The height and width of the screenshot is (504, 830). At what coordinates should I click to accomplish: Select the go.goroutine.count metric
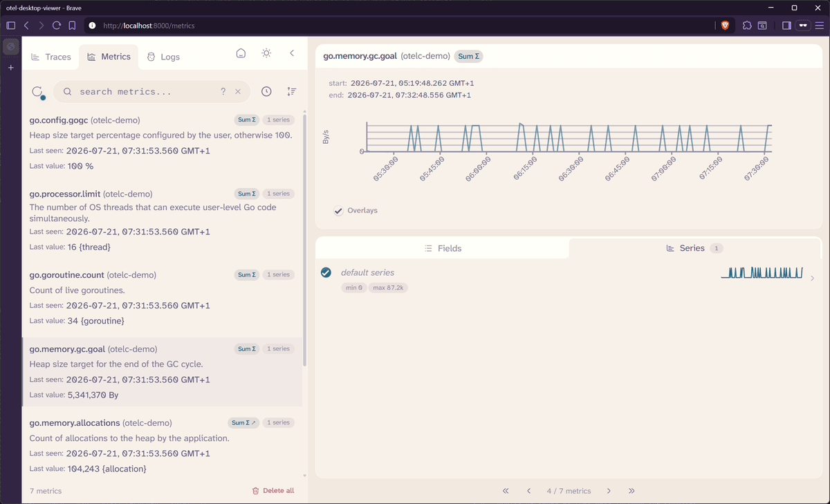tap(162, 297)
